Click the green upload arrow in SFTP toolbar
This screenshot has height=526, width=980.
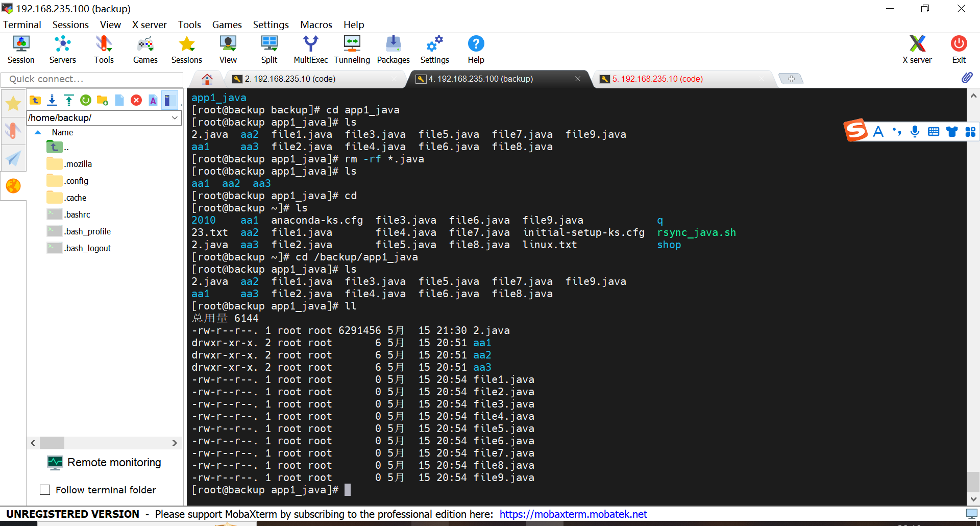click(69, 100)
